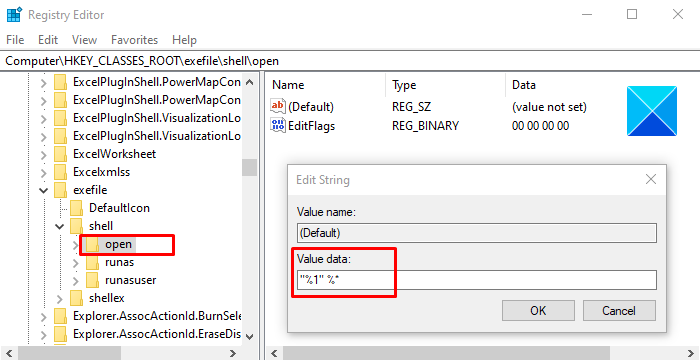Select the DefaultIcon folder icon
This screenshot has height=360, width=700.
coord(76,208)
